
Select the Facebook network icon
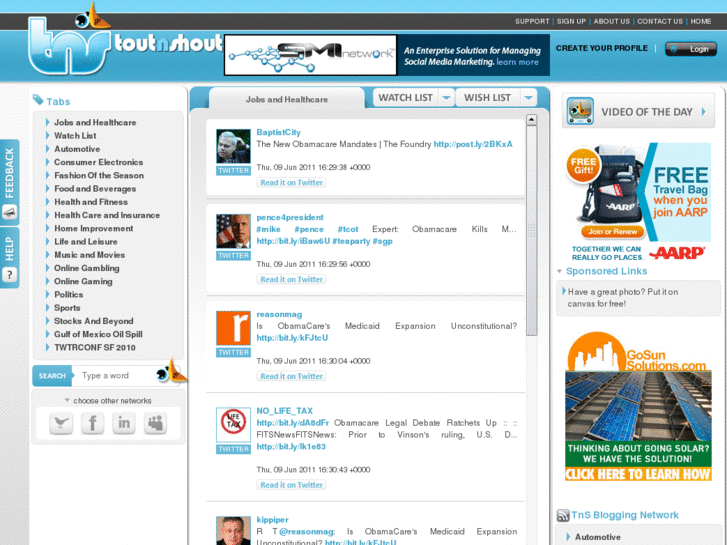point(93,423)
